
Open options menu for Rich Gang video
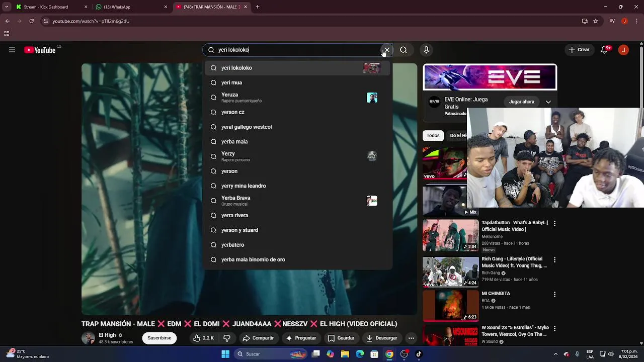point(554,260)
